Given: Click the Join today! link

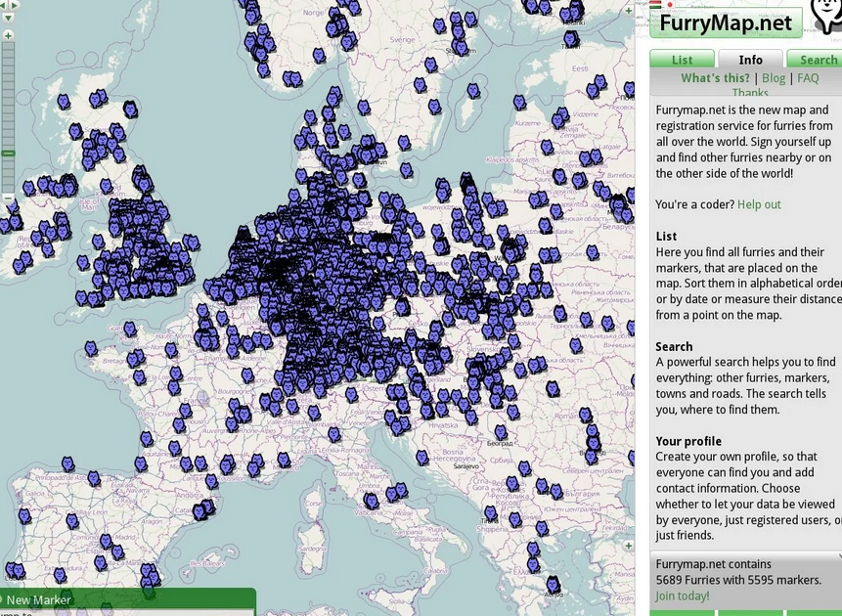Looking at the screenshot, I should pos(682,596).
